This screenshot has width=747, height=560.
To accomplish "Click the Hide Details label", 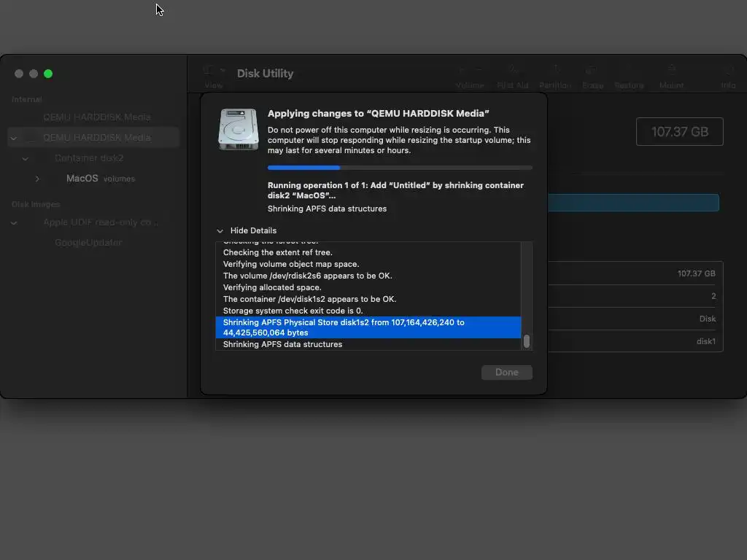I will pyautogui.click(x=253, y=230).
